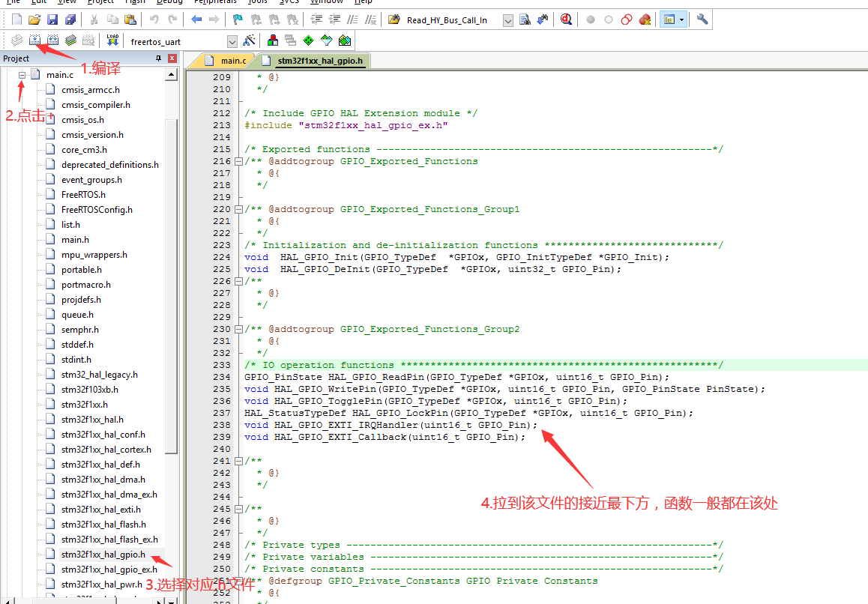This screenshot has width=868, height=604.
Task: Save the current file
Action: 52,20
